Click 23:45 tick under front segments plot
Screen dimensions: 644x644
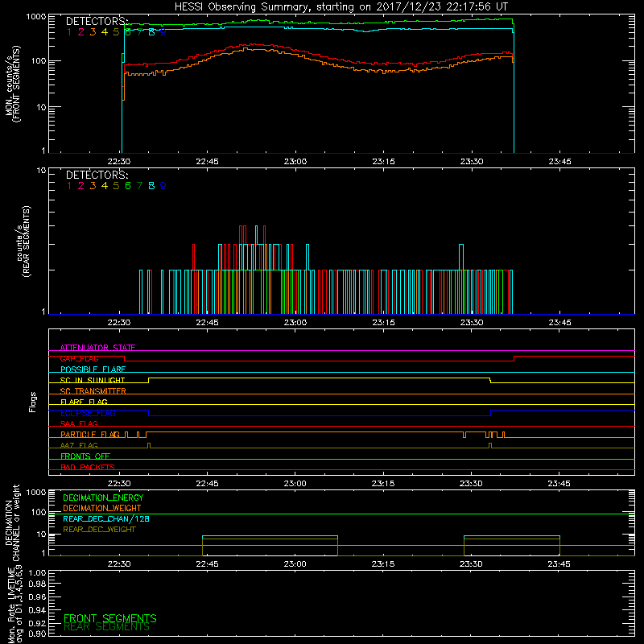tap(559, 162)
